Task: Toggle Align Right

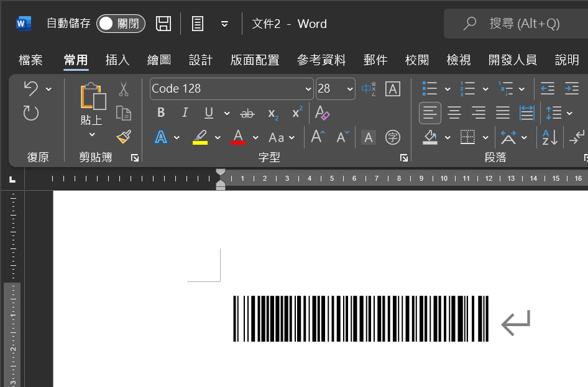Action: click(x=479, y=113)
